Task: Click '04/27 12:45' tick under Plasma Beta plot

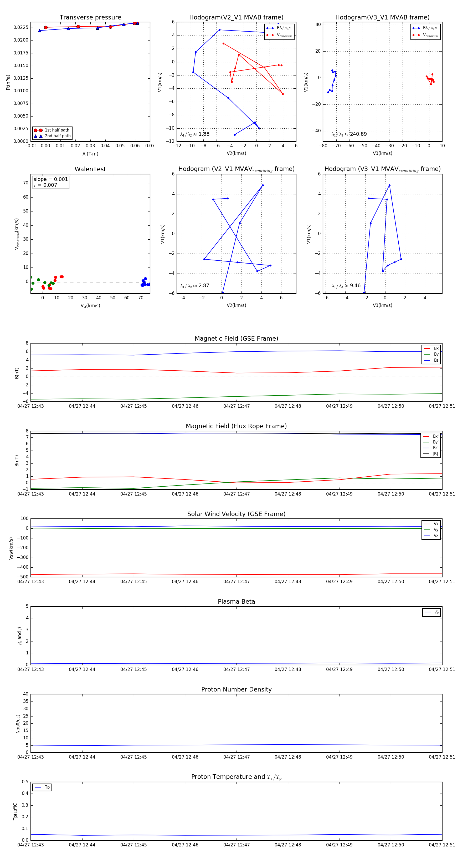Action: pos(134,669)
